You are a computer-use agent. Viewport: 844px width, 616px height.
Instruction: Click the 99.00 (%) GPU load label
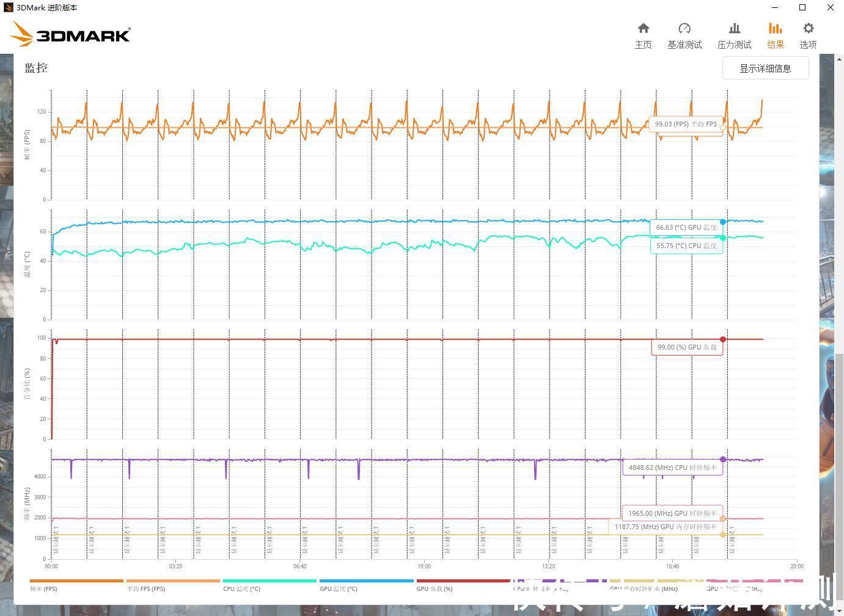point(687,347)
